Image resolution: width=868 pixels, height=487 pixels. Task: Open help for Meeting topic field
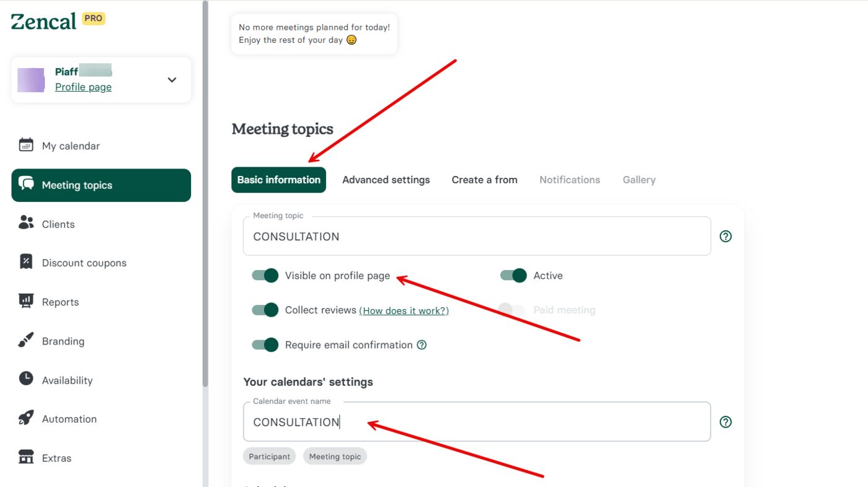coord(725,236)
